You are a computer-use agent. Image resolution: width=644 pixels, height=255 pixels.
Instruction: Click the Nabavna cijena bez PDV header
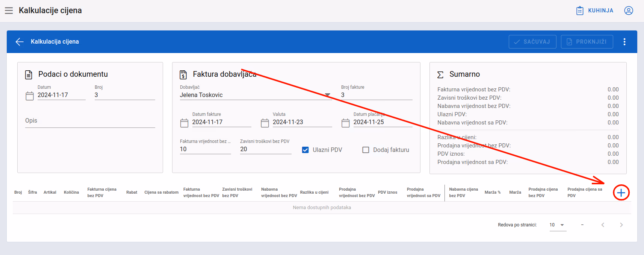click(464, 193)
